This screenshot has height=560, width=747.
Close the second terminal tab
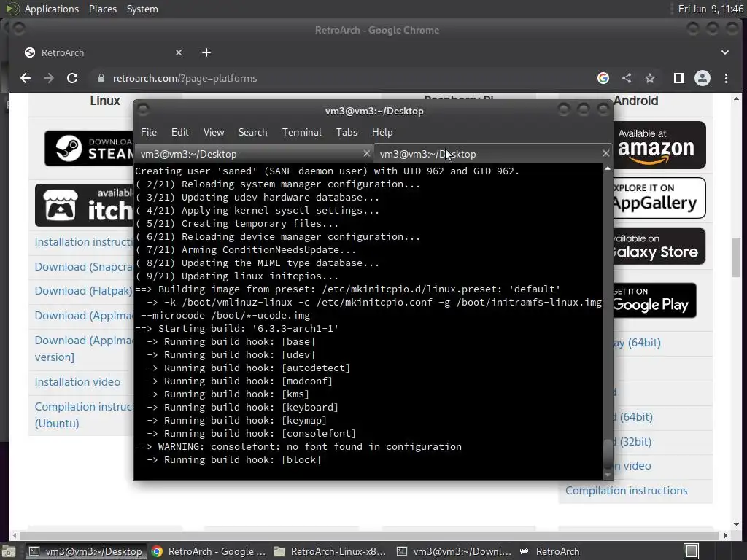click(x=605, y=153)
